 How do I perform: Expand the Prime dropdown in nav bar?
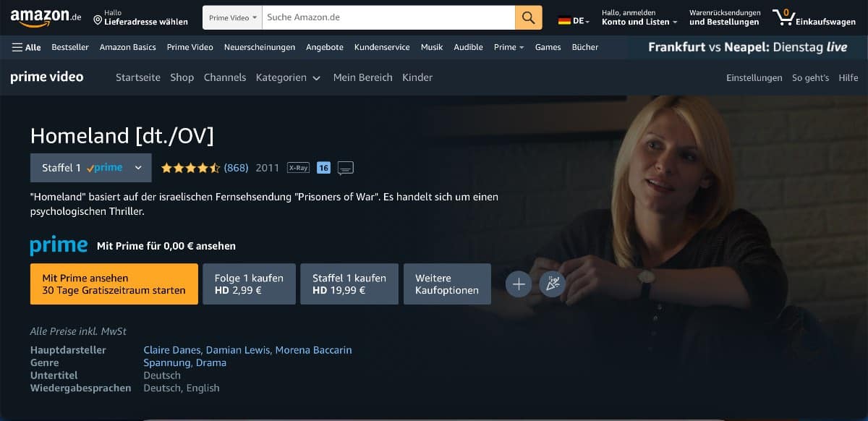click(509, 47)
